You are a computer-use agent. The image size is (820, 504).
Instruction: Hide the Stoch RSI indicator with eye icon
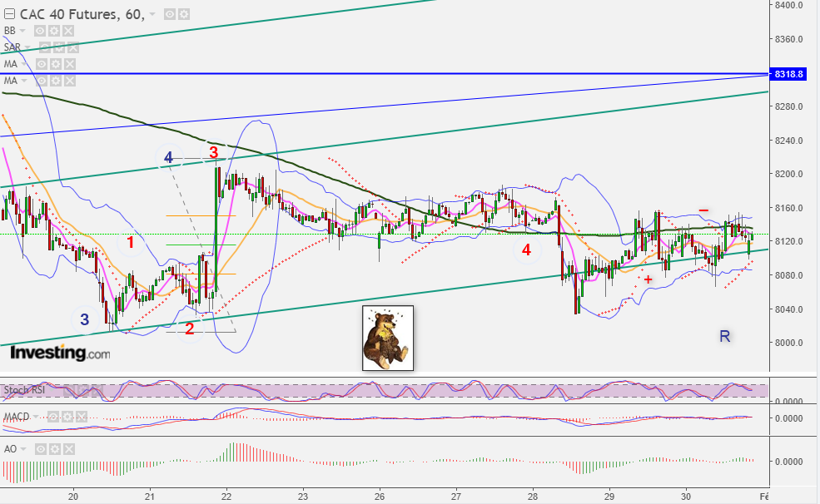coord(69,389)
